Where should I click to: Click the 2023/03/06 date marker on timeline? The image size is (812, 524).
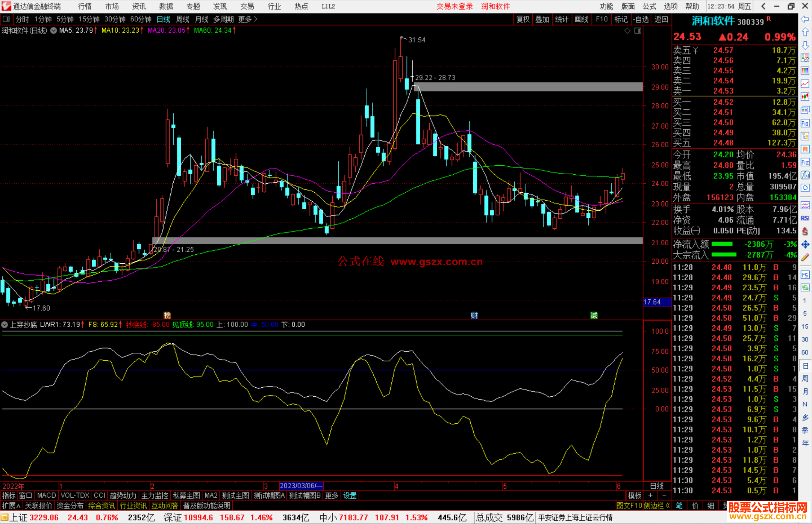[301, 486]
